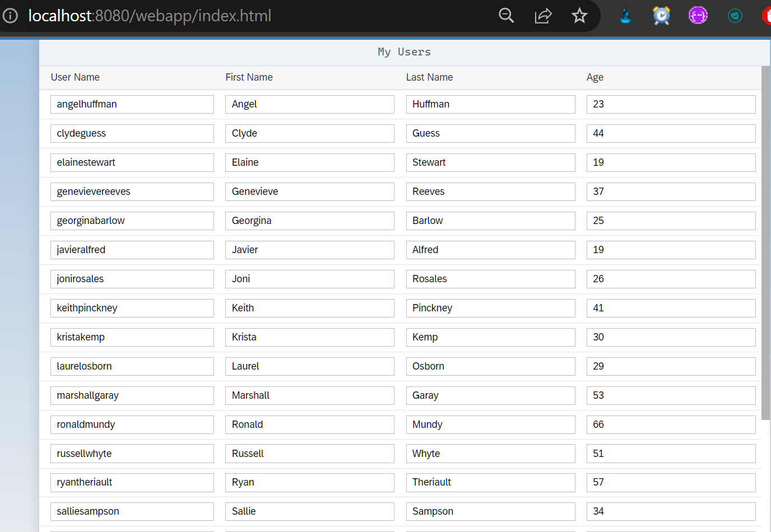The image size is (771, 532).
Task: Edit the angelhuffman user name field
Action: (132, 104)
